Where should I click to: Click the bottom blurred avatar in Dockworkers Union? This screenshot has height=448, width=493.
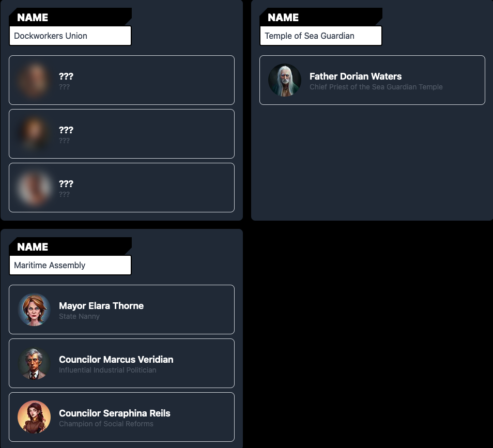(x=34, y=188)
